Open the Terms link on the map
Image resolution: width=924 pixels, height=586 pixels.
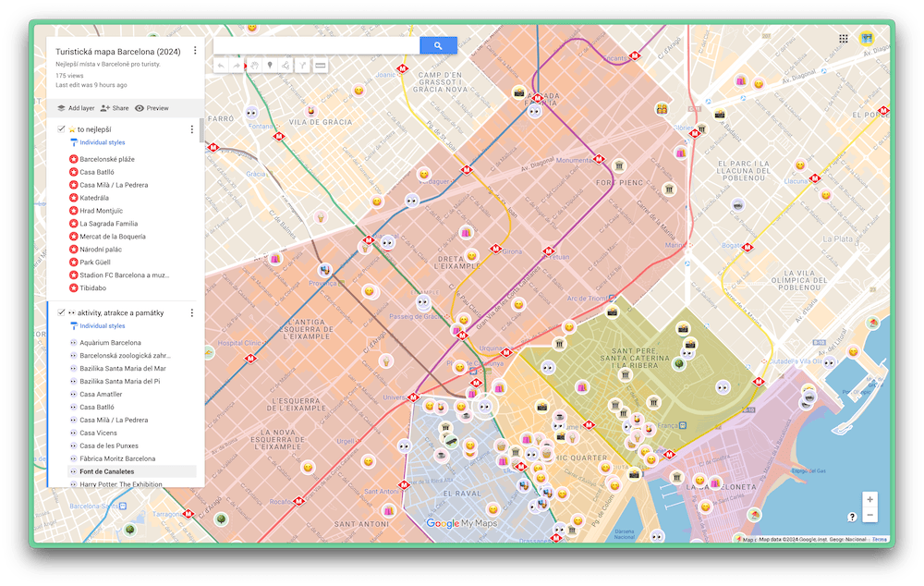(880, 540)
